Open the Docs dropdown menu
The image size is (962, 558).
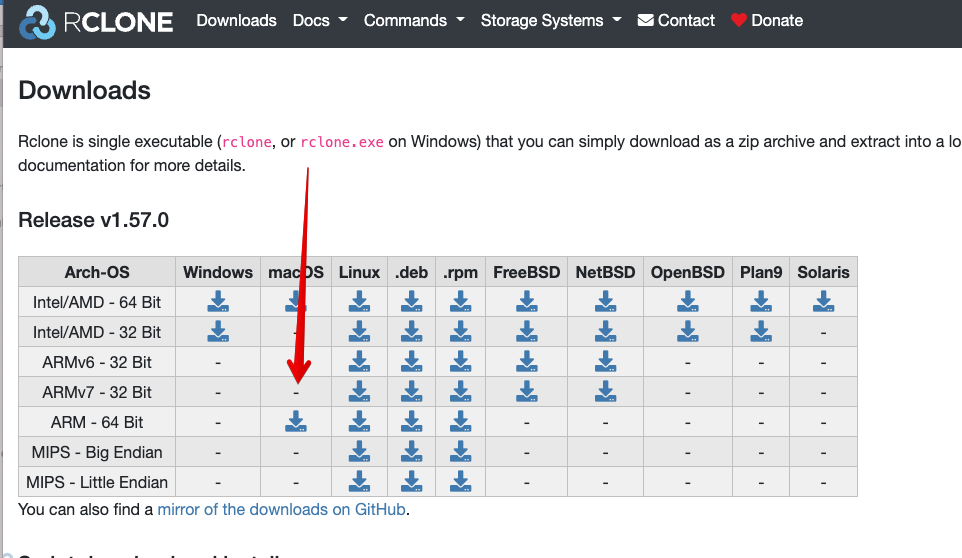(x=320, y=20)
